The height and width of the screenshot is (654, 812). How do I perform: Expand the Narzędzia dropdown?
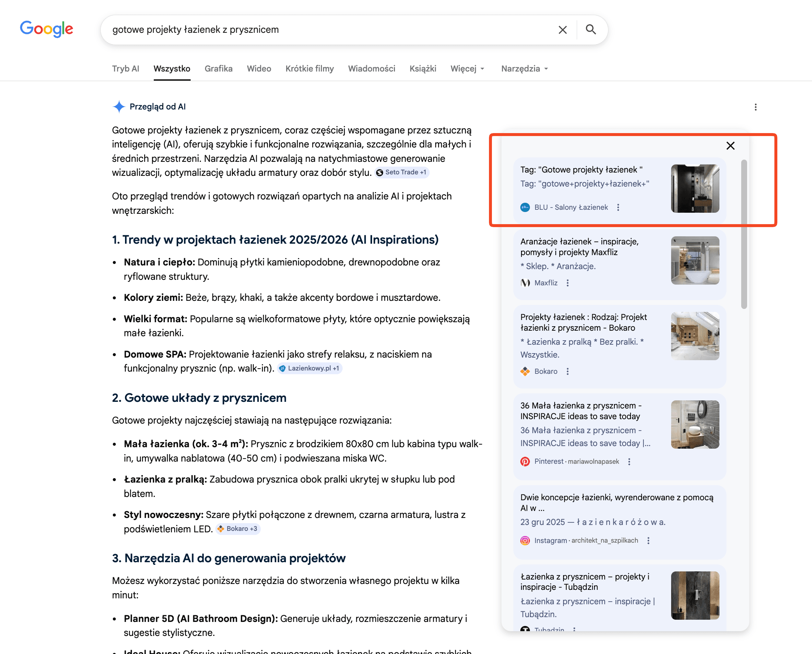click(524, 69)
